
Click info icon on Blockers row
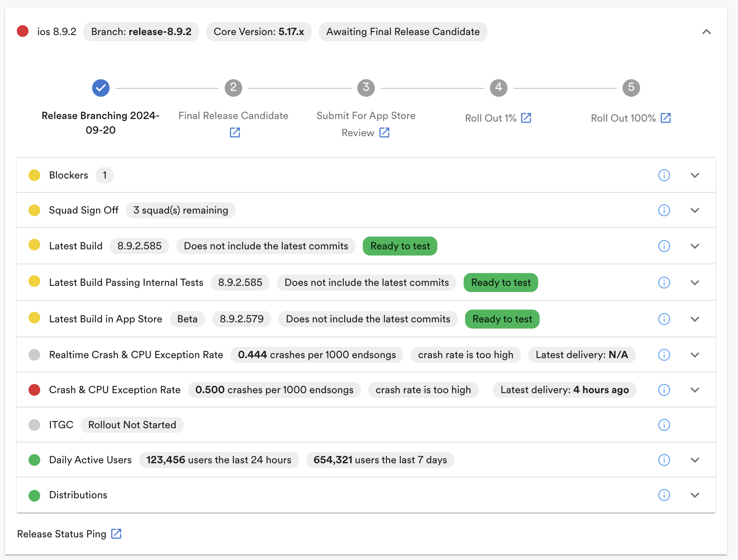[664, 175]
